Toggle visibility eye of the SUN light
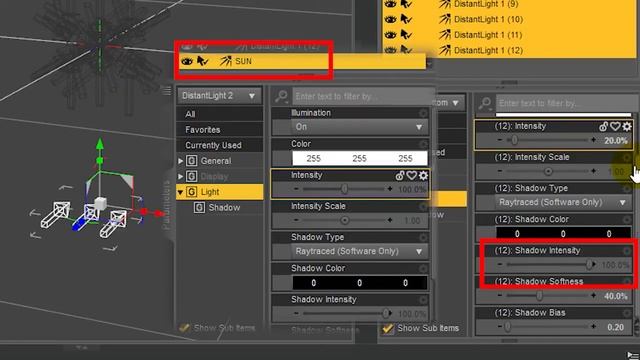Screen dimensions: 640x360 click(187, 61)
